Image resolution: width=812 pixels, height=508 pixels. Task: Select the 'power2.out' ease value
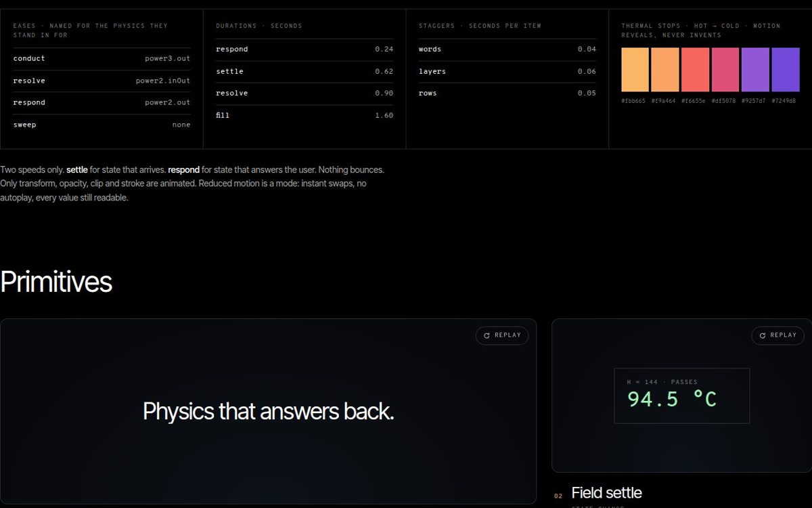tap(168, 102)
